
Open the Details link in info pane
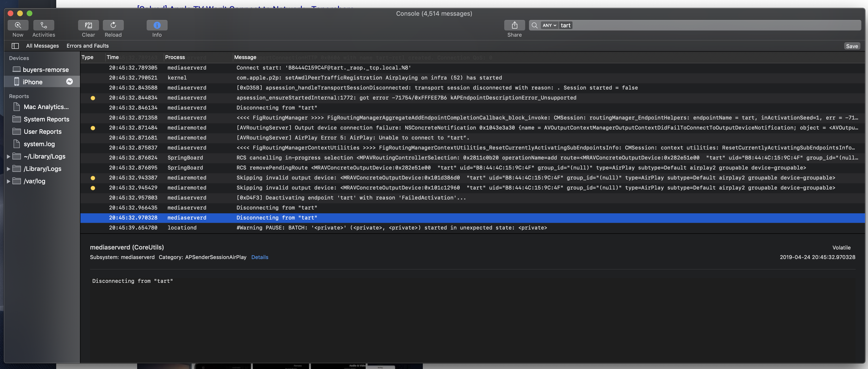[x=259, y=257]
